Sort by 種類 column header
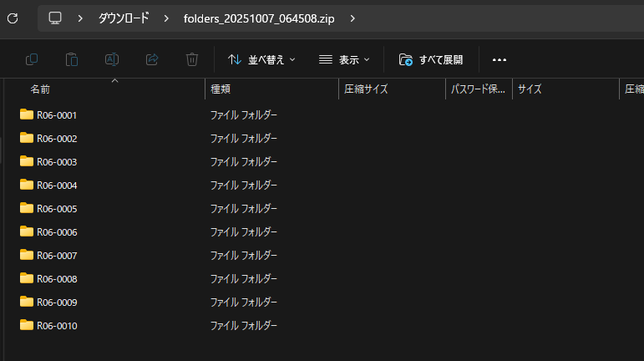The image size is (644, 361). coord(221,89)
